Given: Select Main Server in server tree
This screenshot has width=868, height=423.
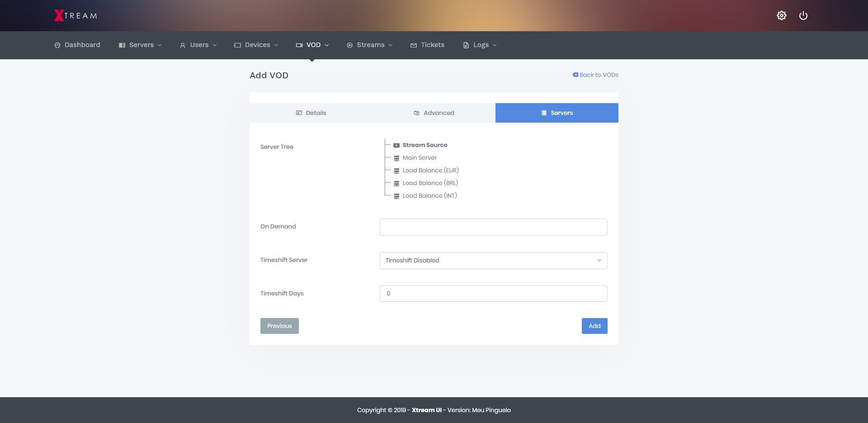Looking at the screenshot, I should (x=420, y=158).
